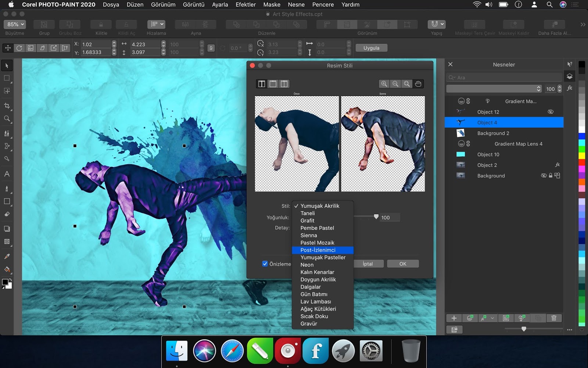588x368 pixels.
Task: Choose Gravür style from the list
Action: [323, 324]
